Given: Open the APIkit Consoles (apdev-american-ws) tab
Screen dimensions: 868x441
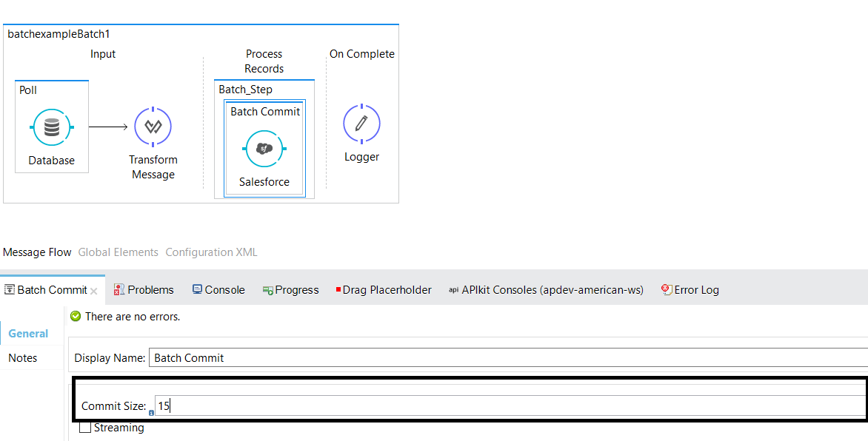Looking at the screenshot, I should click(546, 290).
